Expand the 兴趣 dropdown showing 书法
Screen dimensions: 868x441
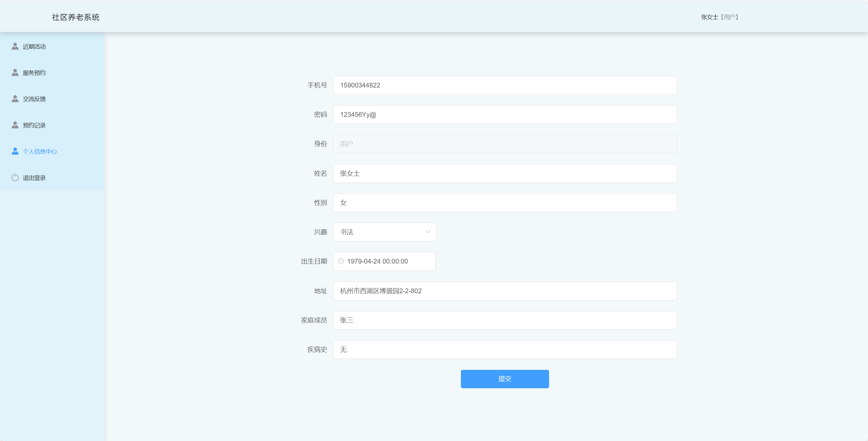(x=384, y=232)
